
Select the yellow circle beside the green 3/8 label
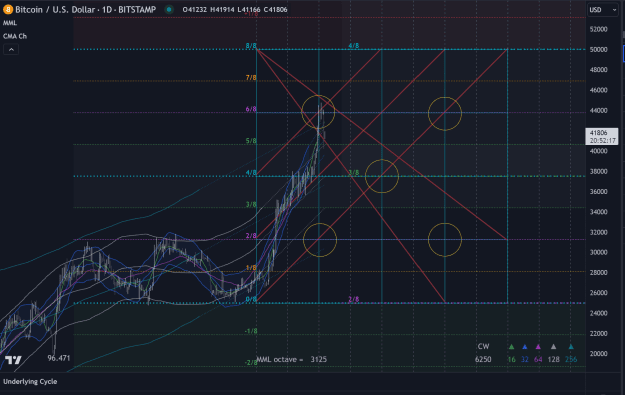[382, 176]
